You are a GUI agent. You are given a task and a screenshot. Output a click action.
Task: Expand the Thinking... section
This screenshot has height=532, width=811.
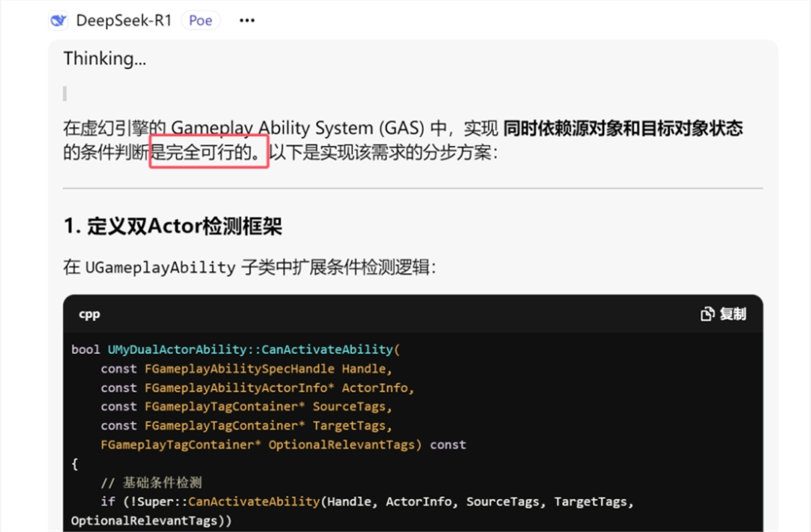(99, 59)
